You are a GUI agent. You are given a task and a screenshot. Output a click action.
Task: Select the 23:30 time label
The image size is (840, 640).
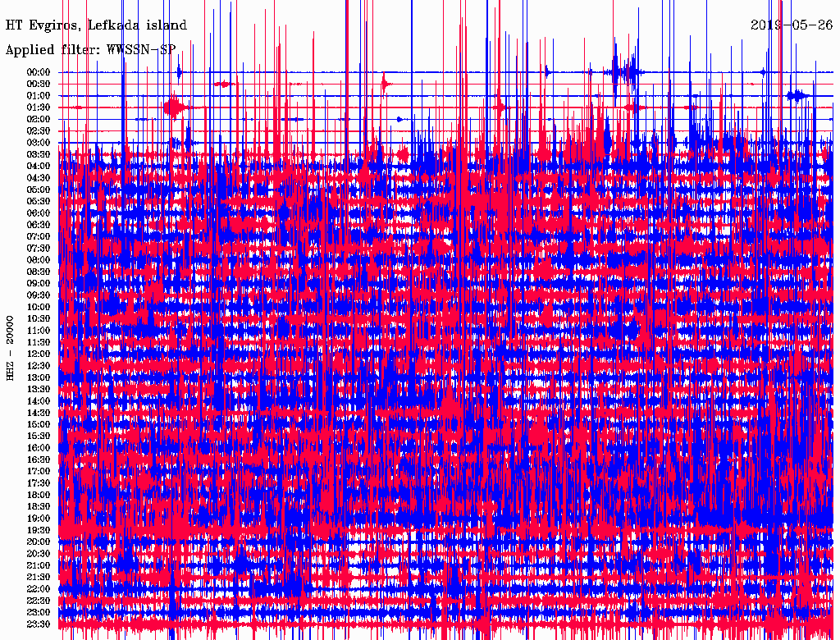point(39,624)
